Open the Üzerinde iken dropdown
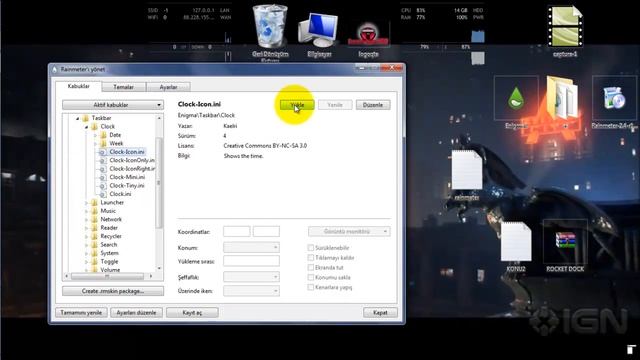This screenshot has width=640, height=360. click(251, 291)
